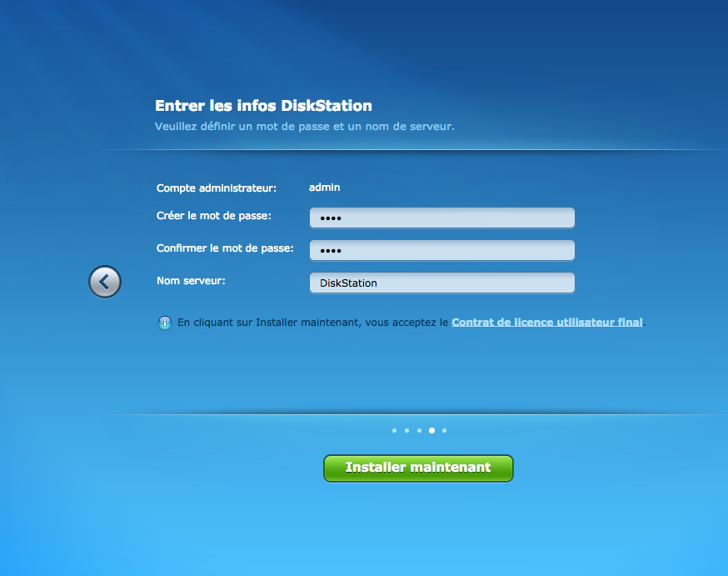This screenshot has width=728, height=576.
Task: Click the 'Nom serveur:' label
Action: pos(191,281)
